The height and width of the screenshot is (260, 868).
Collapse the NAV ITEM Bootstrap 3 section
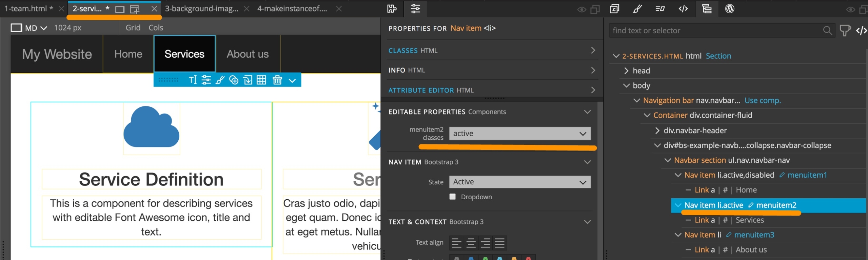pos(588,162)
